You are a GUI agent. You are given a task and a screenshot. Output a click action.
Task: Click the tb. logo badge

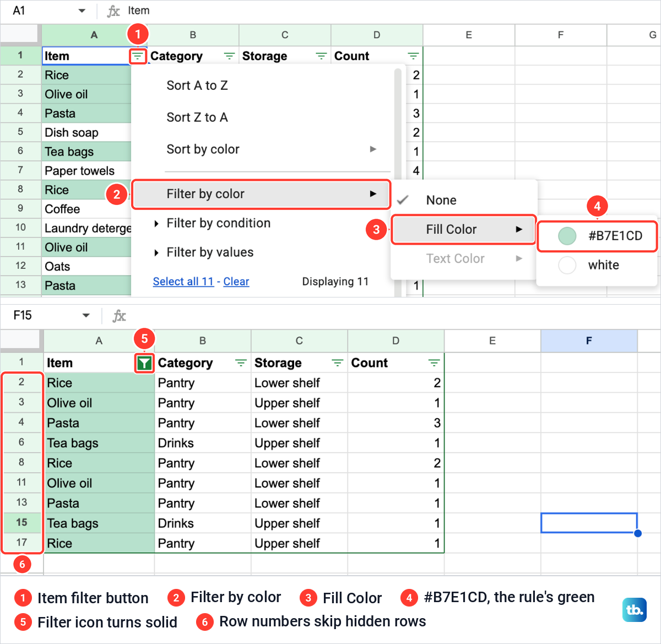coord(635,610)
